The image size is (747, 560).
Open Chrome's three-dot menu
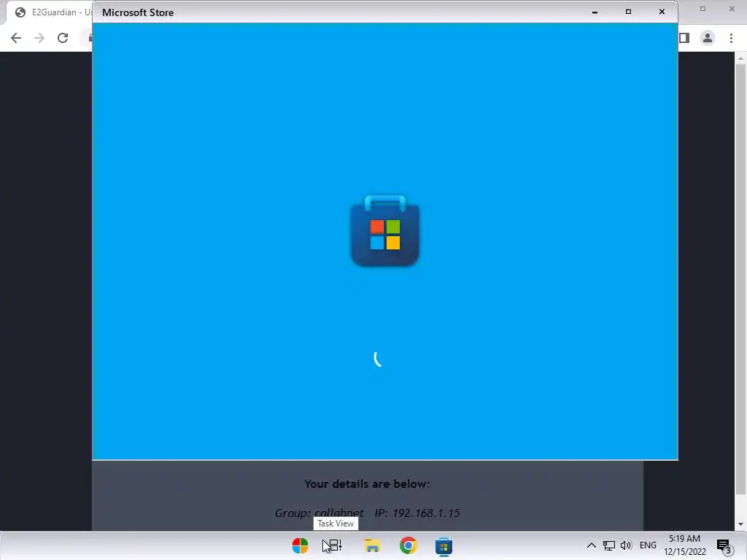click(x=731, y=38)
